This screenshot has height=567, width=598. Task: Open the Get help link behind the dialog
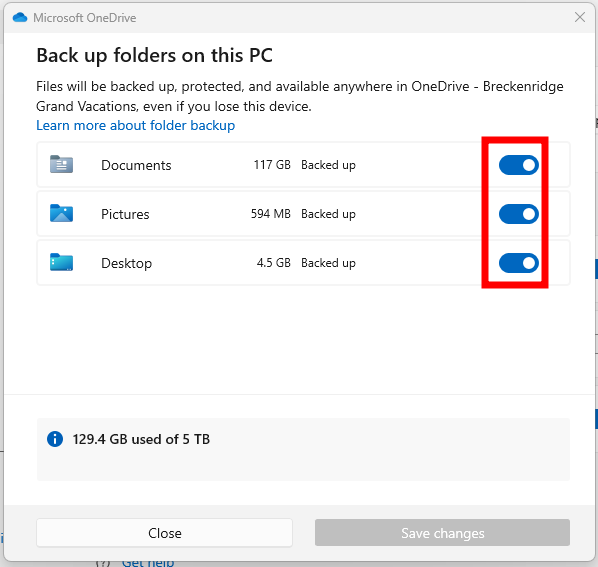tap(148, 563)
